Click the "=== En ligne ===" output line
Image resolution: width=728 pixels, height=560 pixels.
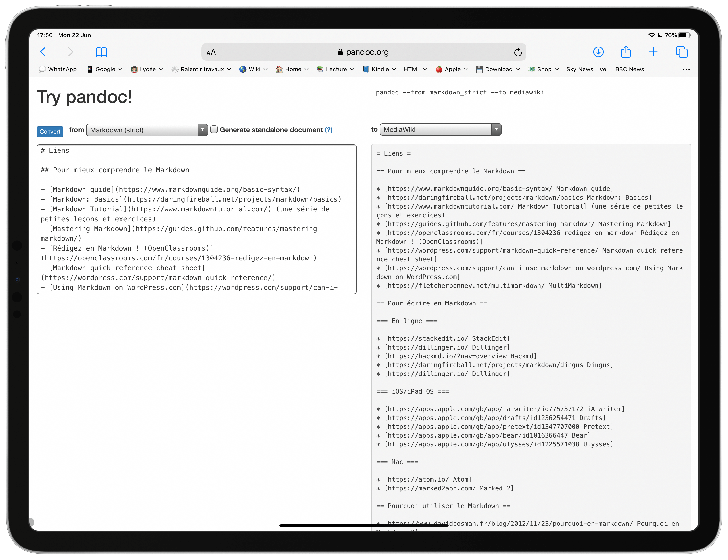[x=407, y=321]
